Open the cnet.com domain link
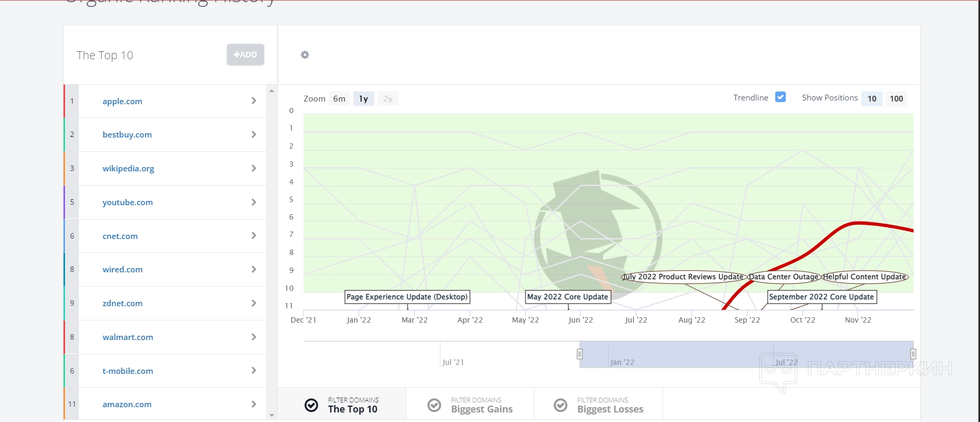The image size is (980, 422). (120, 236)
